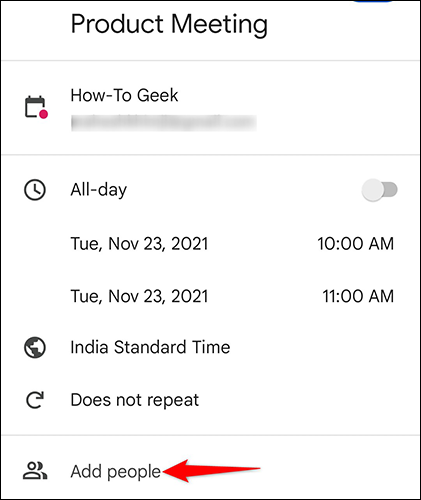This screenshot has width=421, height=500.
Task: Change the 10:00 AM start time
Action: point(355,244)
